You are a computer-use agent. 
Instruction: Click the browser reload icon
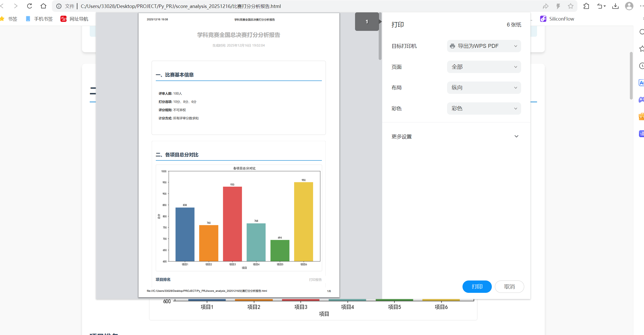(x=30, y=6)
